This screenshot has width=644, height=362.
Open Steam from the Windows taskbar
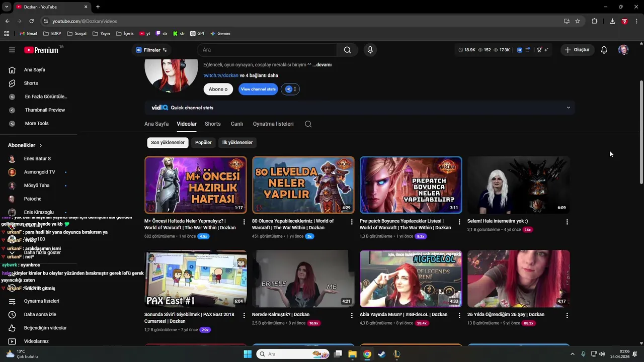click(382, 354)
